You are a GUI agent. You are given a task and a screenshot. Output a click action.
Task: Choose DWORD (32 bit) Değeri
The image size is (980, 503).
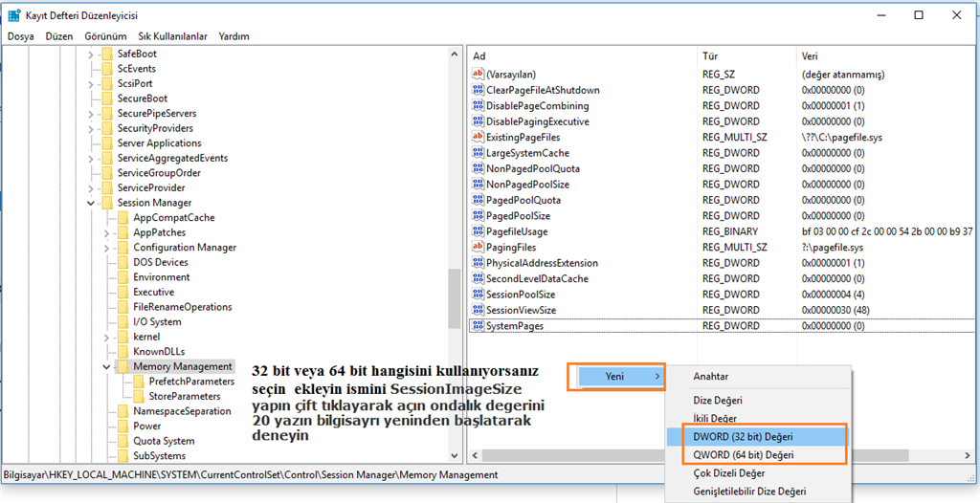click(x=757, y=436)
